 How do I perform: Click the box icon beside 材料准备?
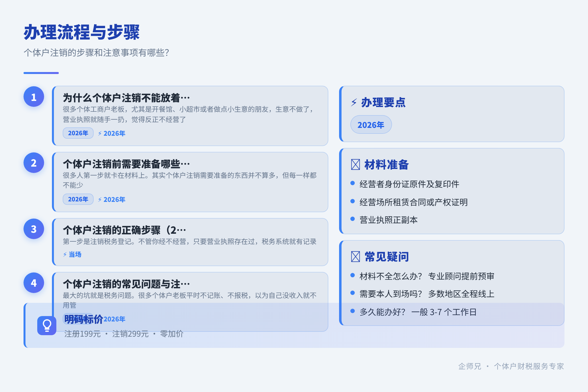(x=355, y=164)
